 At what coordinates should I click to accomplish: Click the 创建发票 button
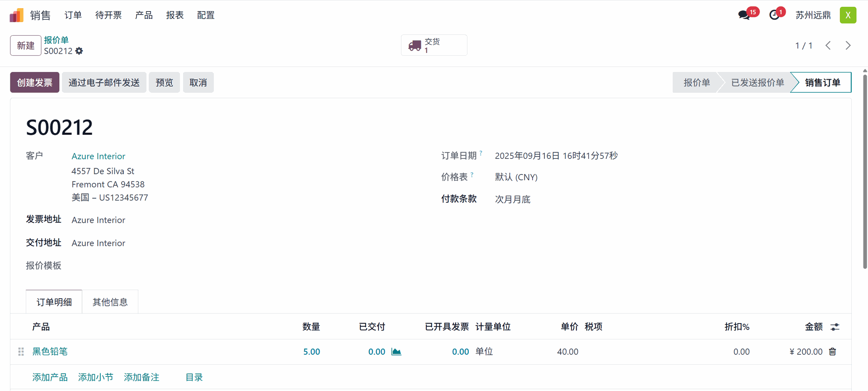pyautogui.click(x=35, y=82)
